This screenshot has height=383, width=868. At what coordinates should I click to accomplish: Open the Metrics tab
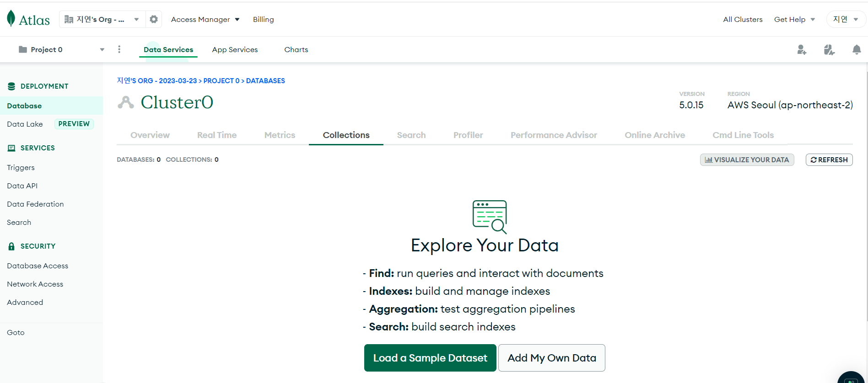tap(280, 135)
